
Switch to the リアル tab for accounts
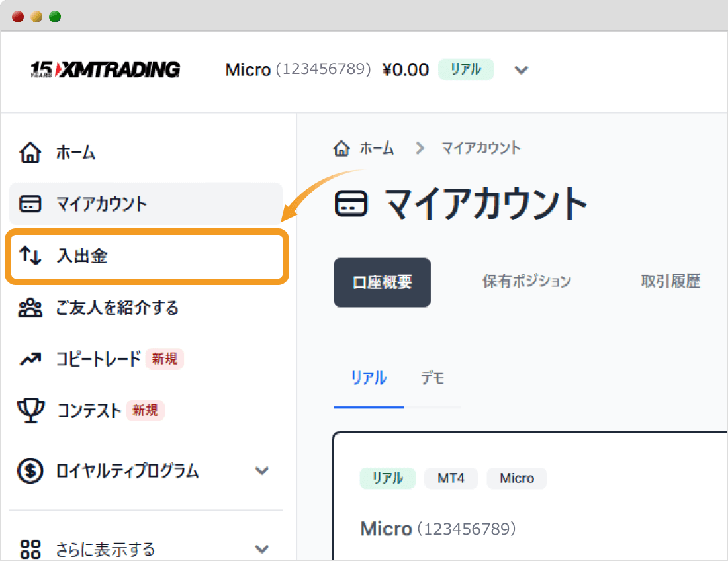368,378
